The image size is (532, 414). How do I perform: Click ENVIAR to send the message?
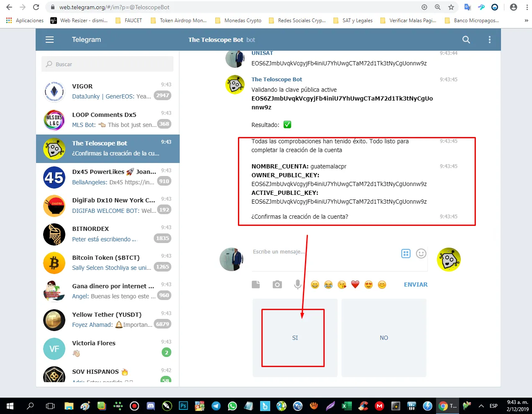click(416, 285)
